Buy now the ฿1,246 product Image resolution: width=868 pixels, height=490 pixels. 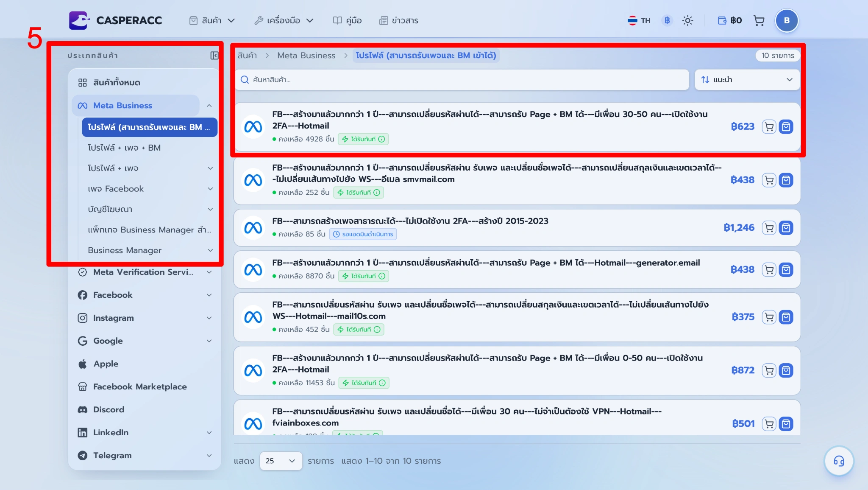tap(786, 228)
